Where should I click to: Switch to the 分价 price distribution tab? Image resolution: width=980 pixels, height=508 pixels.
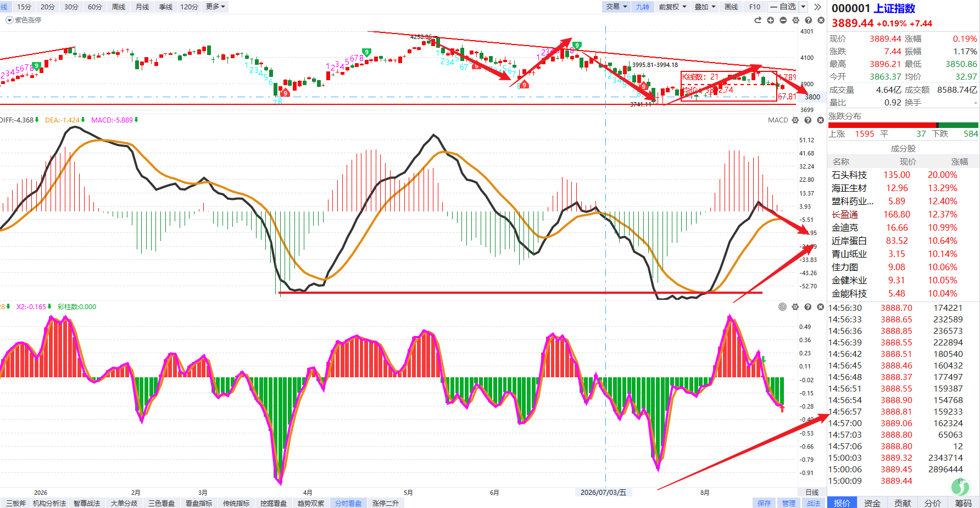click(x=933, y=503)
